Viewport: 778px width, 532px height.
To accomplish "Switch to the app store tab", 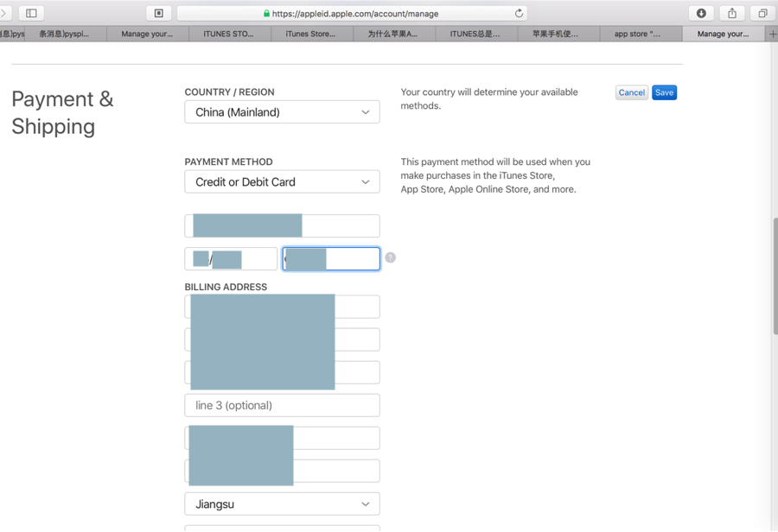I will pyautogui.click(x=637, y=34).
